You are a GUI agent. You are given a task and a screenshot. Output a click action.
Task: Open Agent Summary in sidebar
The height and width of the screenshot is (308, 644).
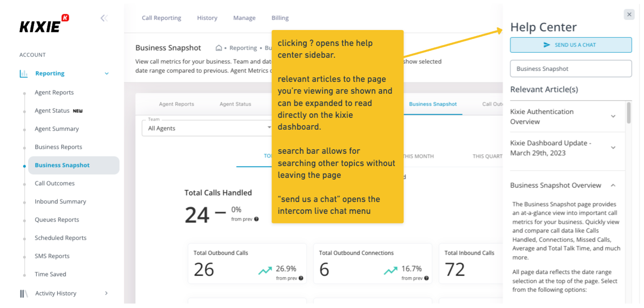[x=57, y=129]
